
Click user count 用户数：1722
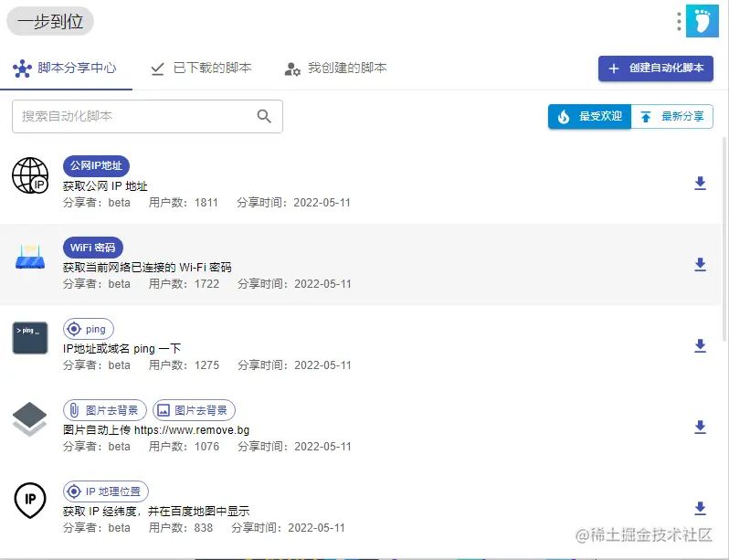click(x=184, y=284)
